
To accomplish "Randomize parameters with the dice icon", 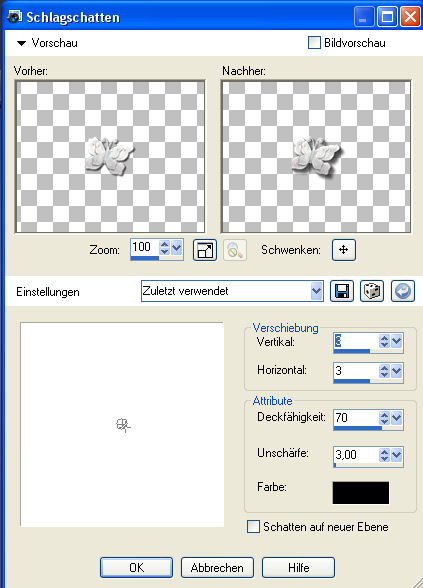I will coord(372,291).
